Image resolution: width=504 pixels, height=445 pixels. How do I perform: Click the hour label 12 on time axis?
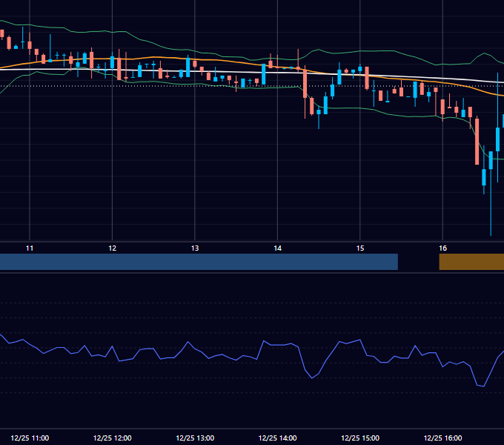click(x=112, y=248)
